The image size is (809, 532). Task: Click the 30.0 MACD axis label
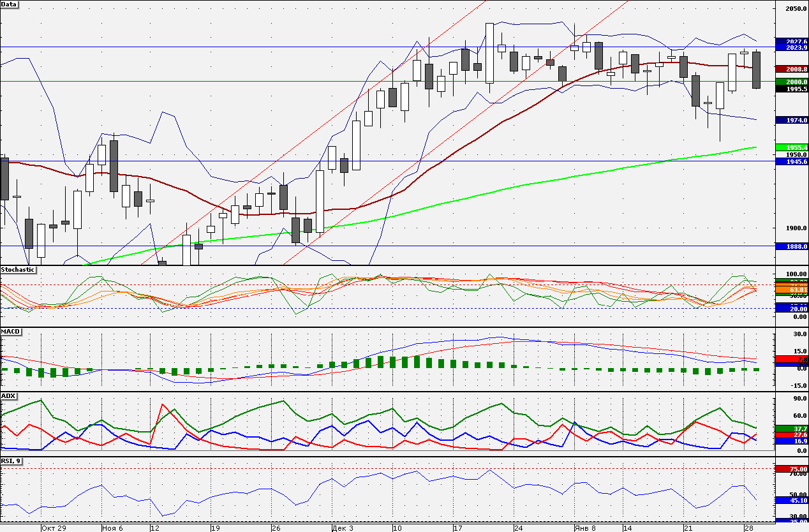coord(799,334)
